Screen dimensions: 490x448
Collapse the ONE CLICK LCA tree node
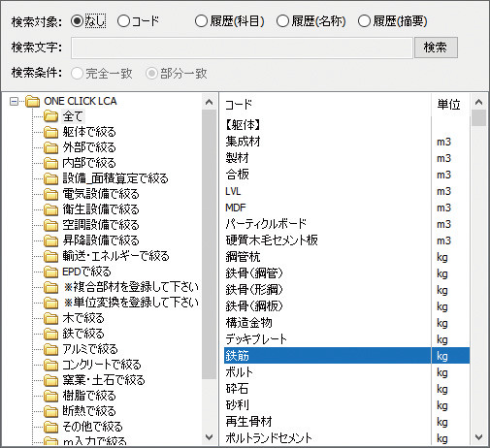pos(14,102)
